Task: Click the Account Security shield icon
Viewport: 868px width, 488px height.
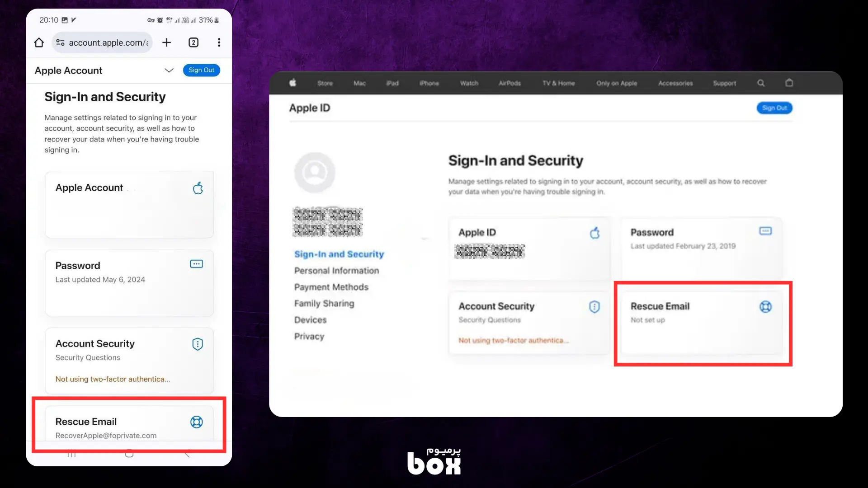Action: point(197,344)
